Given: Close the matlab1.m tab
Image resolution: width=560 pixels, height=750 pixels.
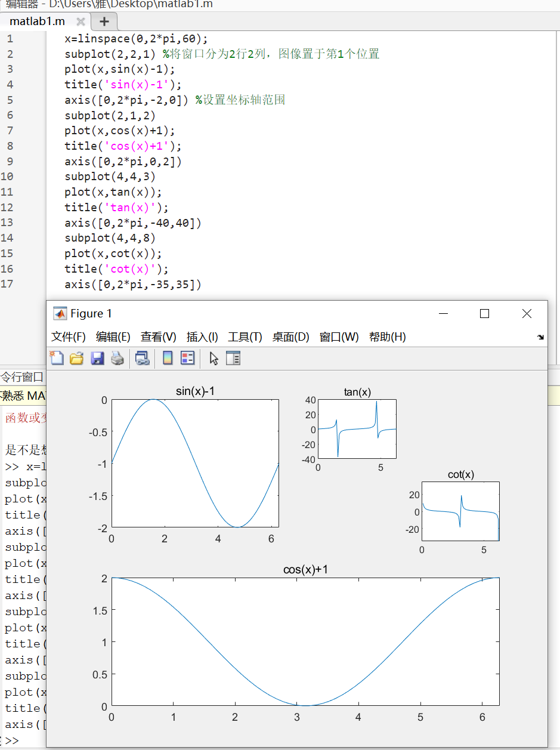Looking at the screenshot, I should click(x=81, y=22).
